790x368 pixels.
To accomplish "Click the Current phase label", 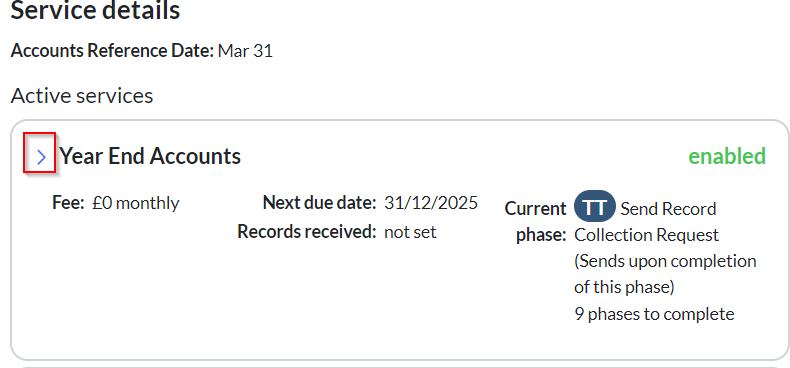I will click(x=536, y=222).
